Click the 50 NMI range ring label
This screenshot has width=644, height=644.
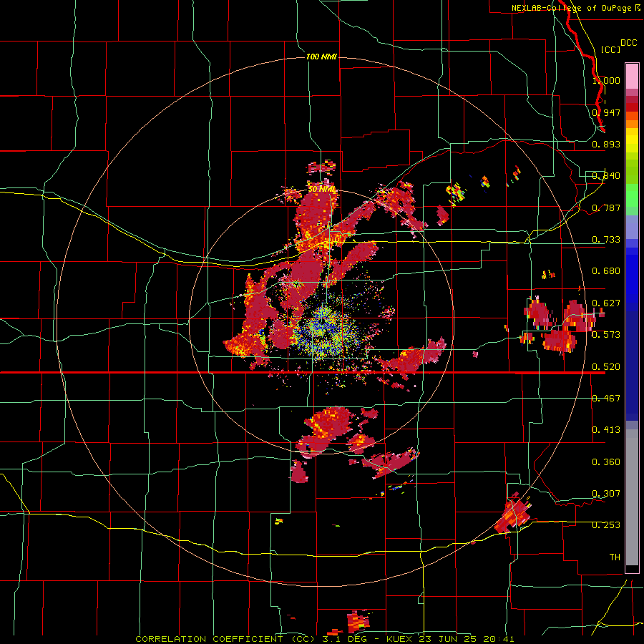click(x=321, y=190)
